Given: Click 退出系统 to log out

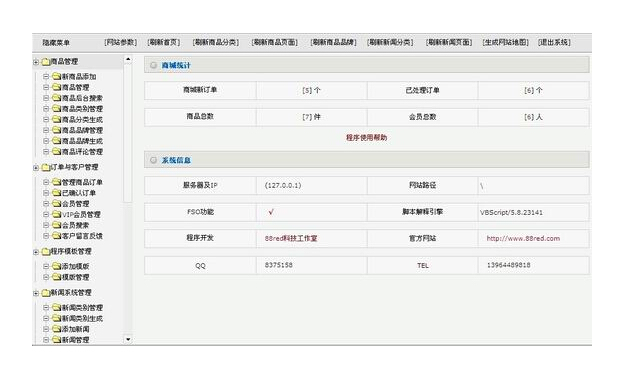Looking at the screenshot, I should coord(554,42).
